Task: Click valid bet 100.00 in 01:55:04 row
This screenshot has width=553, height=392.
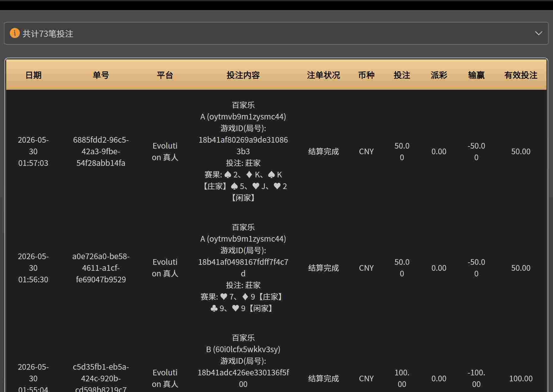Action: tap(521, 378)
